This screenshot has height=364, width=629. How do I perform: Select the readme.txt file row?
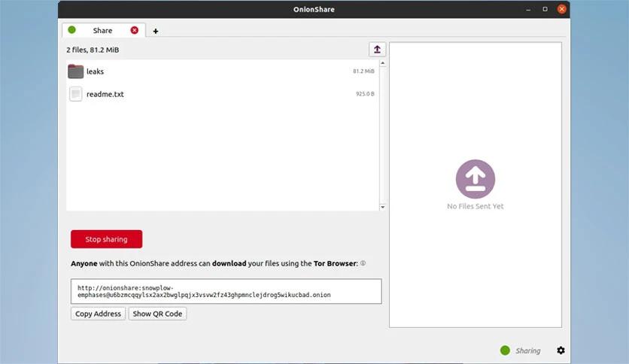click(x=223, y=94)
